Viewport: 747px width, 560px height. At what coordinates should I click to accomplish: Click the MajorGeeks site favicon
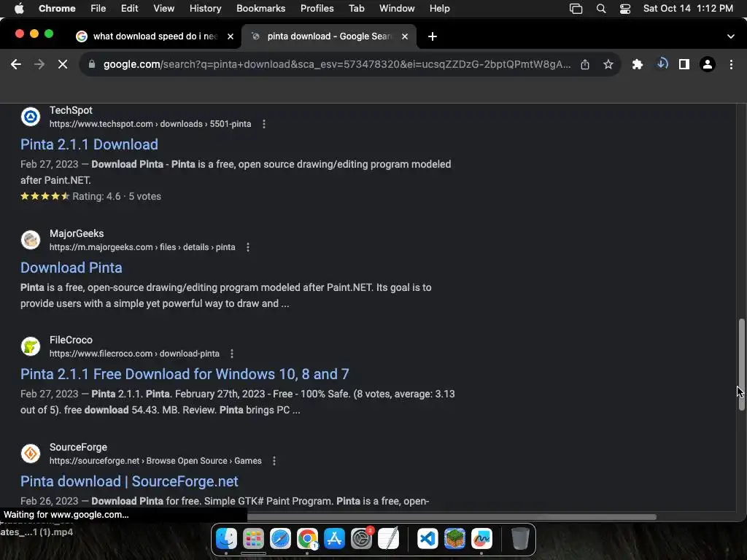click(x=31, y=239)
